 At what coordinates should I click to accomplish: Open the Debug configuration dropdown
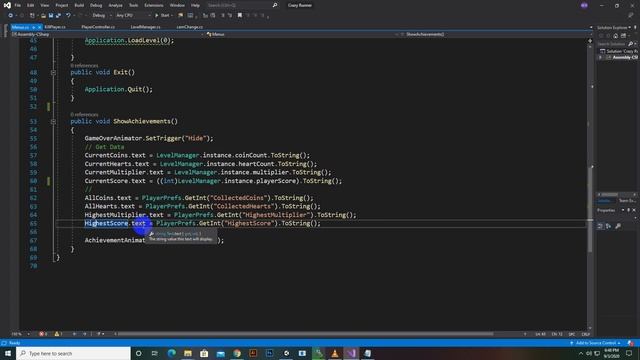101,16
